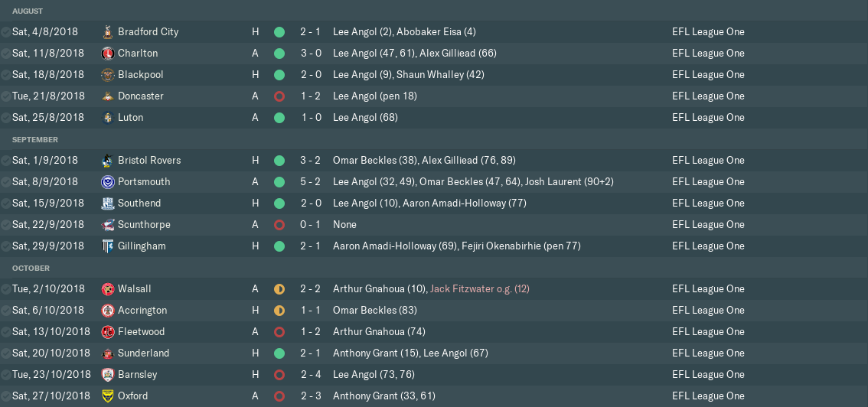868x407 pixels.
Task: Click the Barnsley club badge
Action: point(108,375)
